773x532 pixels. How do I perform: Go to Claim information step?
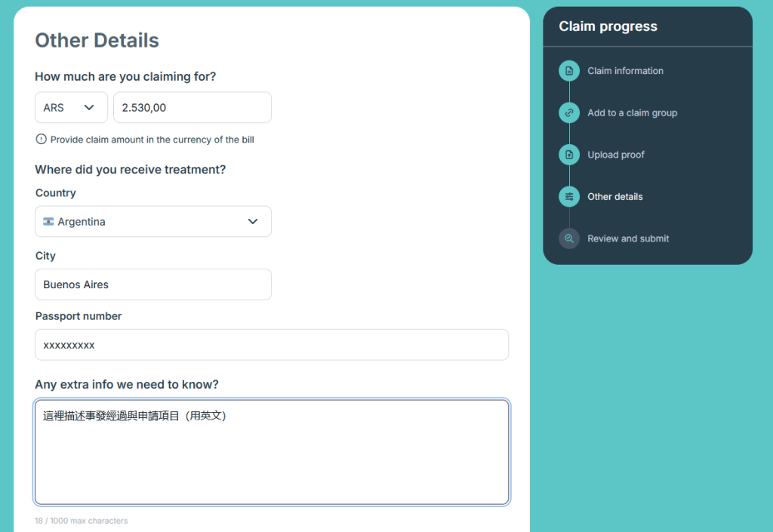[x=625, y=71]
